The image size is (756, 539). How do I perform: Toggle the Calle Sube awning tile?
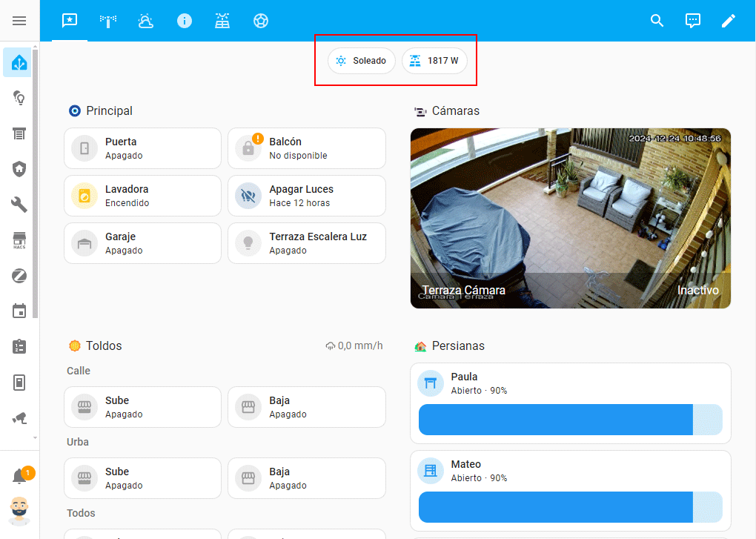(143, 407)
